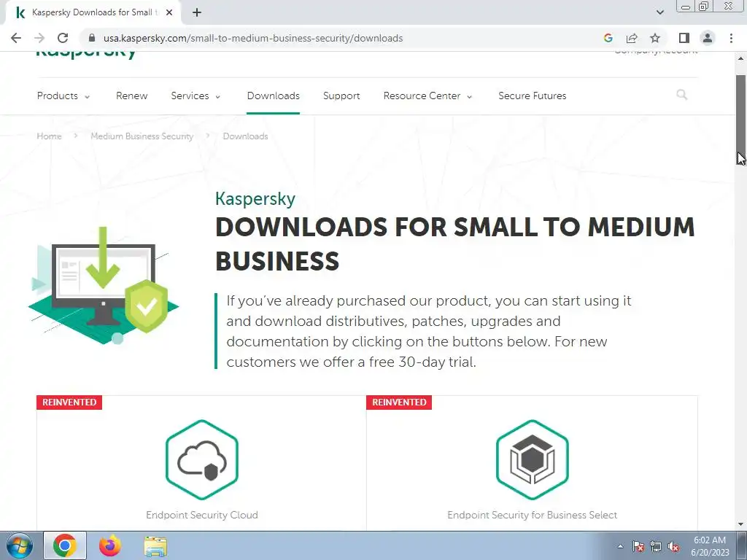The width and height of the screenshot is (747, 560).
Task: Click the Kaspersky logo at top
Action: tap(86, 53)
